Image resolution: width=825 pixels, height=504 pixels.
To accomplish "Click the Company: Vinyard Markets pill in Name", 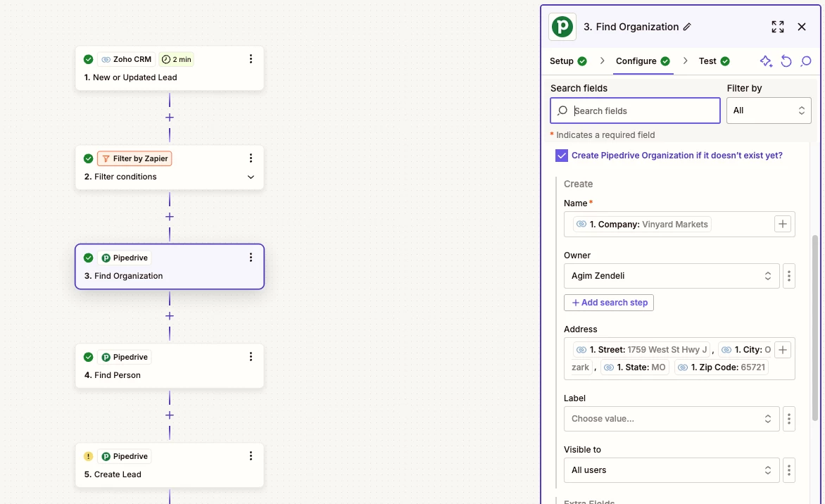I will [x=642, y=224].
